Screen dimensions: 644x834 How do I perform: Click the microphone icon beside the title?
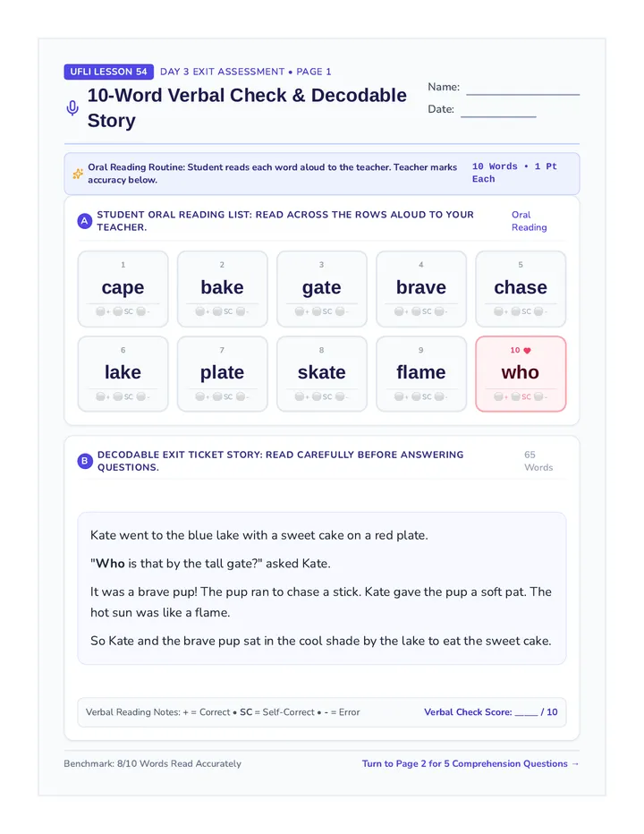coord(72,108)
